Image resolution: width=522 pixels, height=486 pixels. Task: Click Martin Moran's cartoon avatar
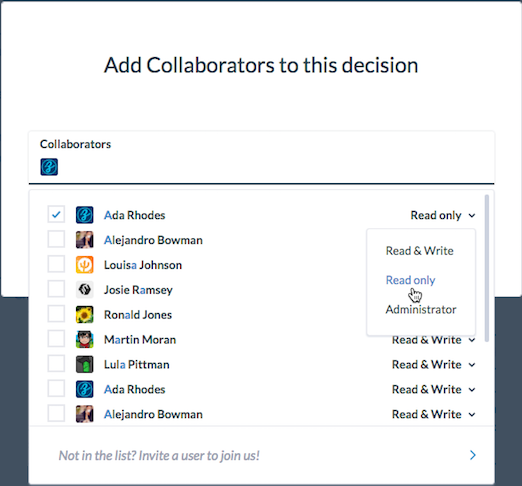click(x=84, y=339)
